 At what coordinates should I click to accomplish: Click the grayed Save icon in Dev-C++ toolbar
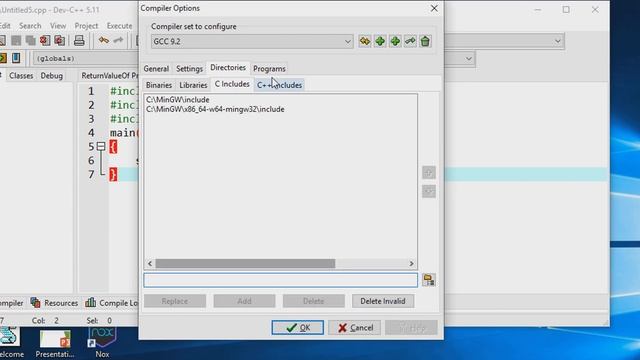(x=16, y=40)
